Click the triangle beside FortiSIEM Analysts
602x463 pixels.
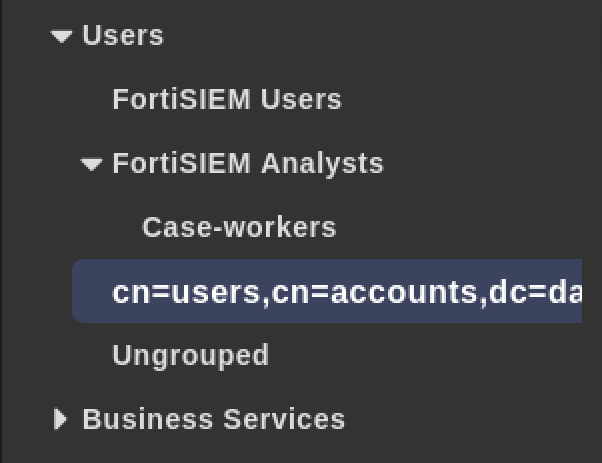click(x=92, y=164)
